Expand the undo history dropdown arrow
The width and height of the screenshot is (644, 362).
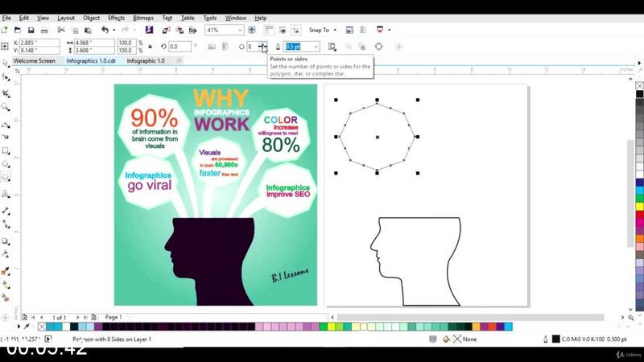click(114, 30)
